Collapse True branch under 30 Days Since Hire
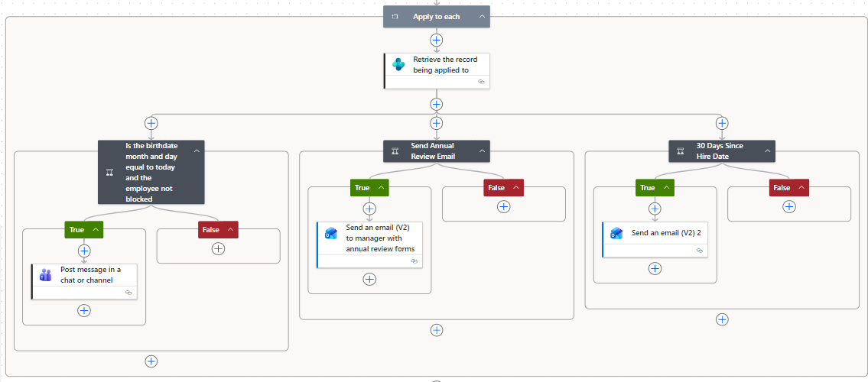This screenshot has width=868, height=382. point(667,188)
